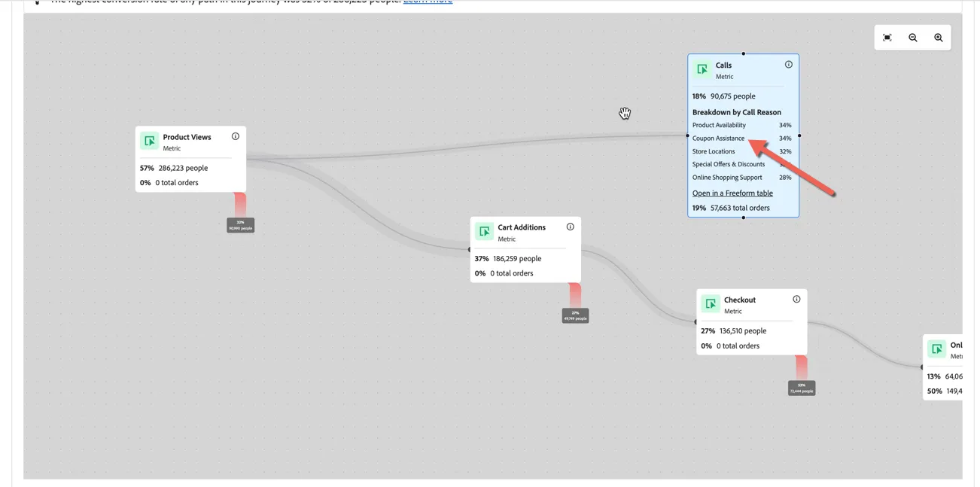Click the Cart Additions metric icon

pos(484,231)
